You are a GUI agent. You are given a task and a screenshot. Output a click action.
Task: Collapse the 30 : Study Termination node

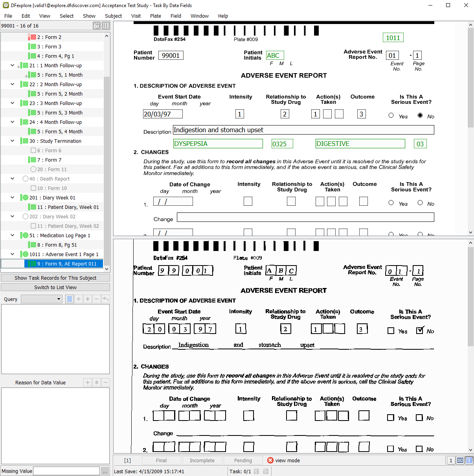click(x=12, y=141)
